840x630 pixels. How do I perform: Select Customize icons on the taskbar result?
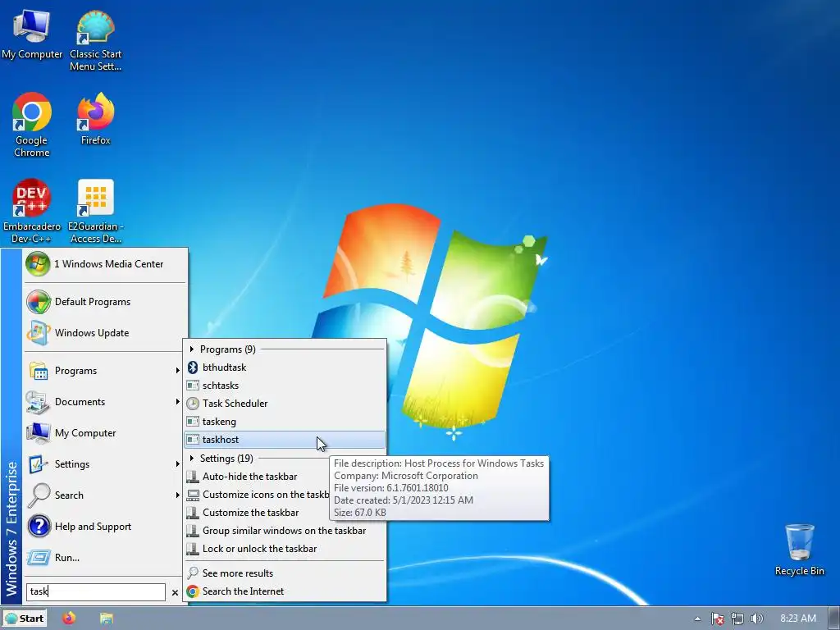click(257, 495)
